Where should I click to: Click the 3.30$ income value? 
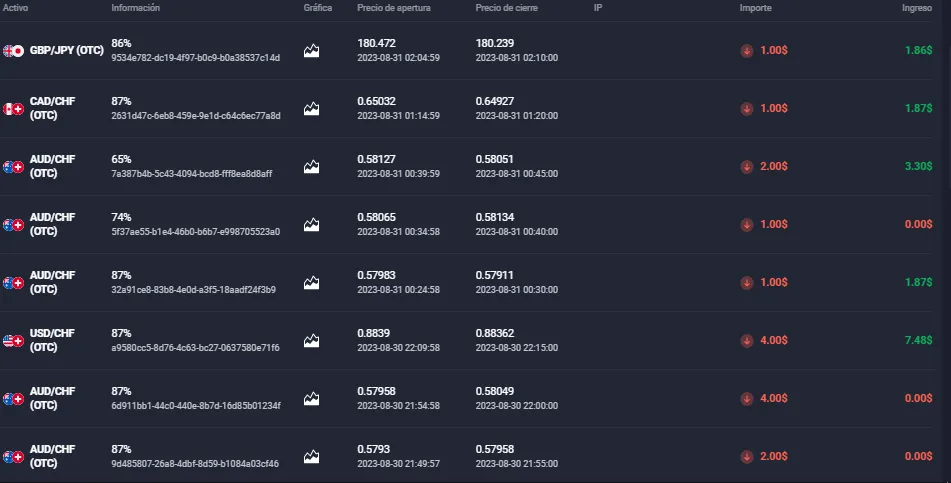coord(918,166)
